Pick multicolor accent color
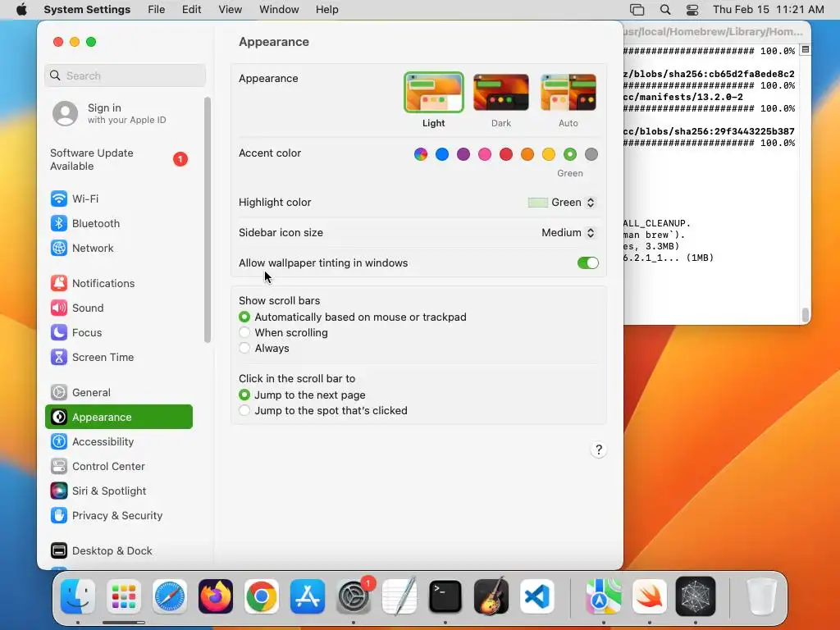Image resolution: width=840 pixels, height=630 pixels. 421,155
